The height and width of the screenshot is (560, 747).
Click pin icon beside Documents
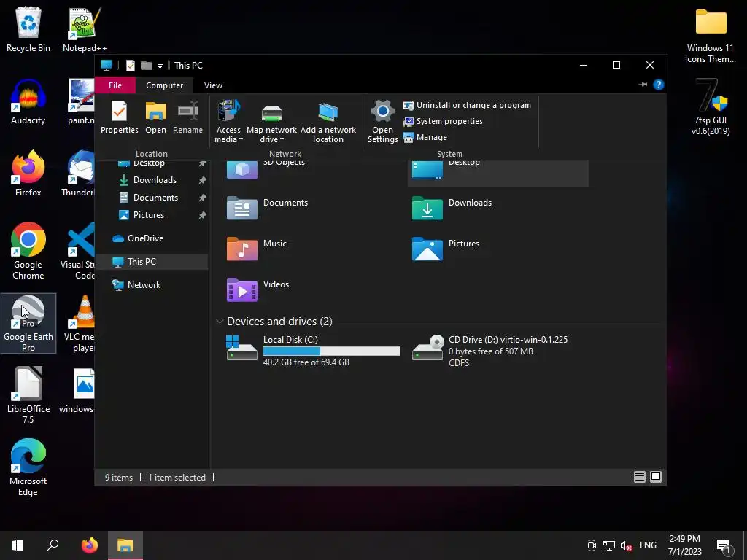[x=203, y=198]
